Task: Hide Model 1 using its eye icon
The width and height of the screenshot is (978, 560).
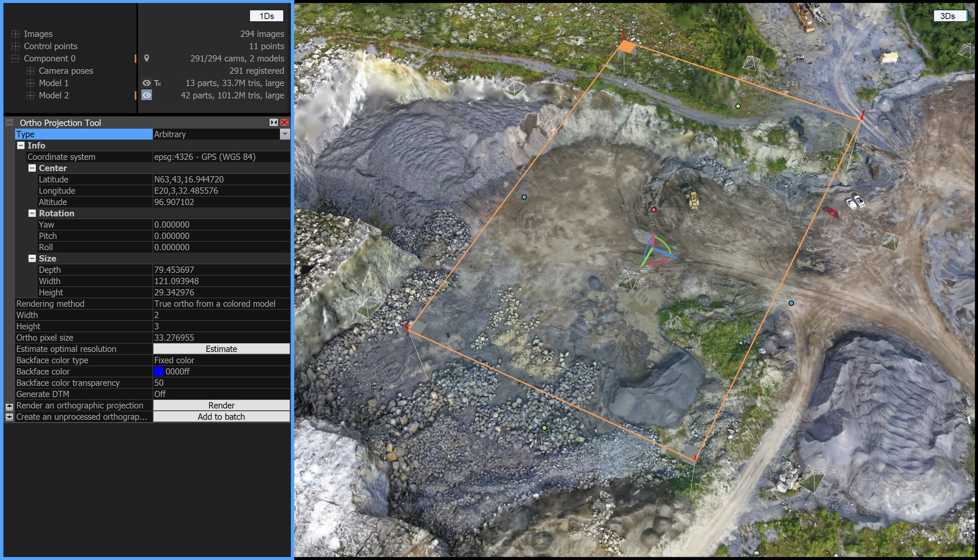Action: (146, 83)
